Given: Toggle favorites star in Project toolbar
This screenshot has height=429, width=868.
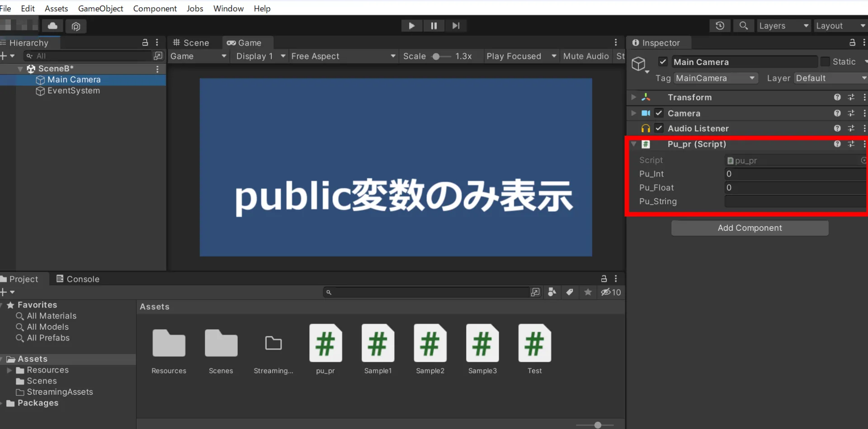Looking at the screenshot, I should click(x=588, y=292).
